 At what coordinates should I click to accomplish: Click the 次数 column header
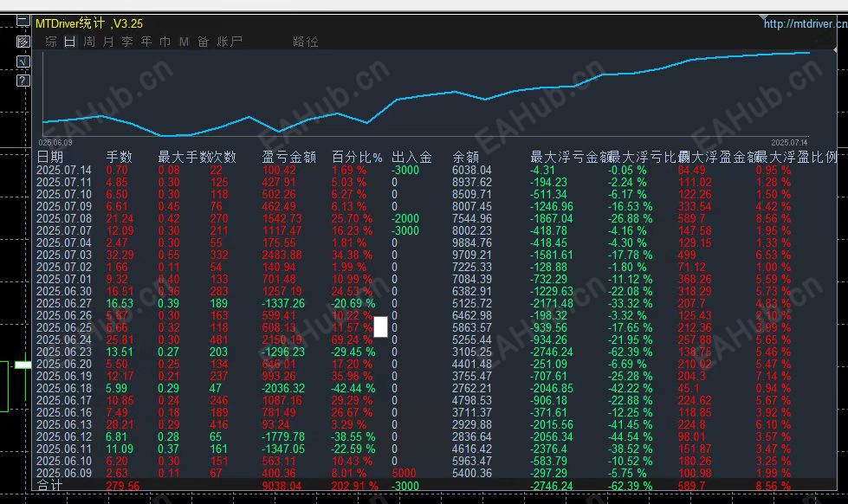click(x=223, y=157)
